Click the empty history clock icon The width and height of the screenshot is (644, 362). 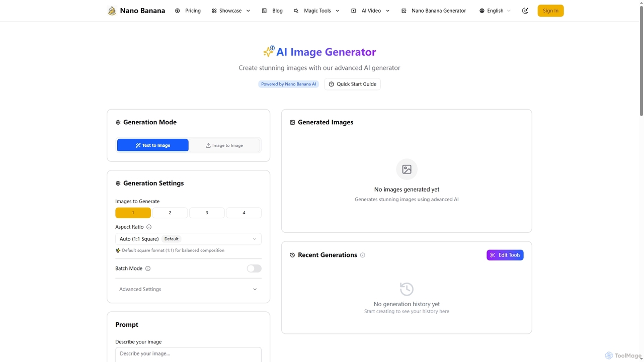pos(407,289)
